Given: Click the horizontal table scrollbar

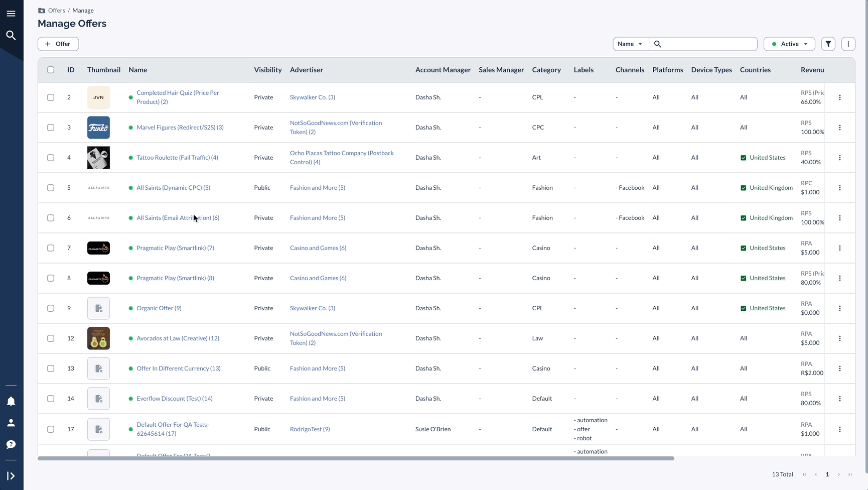Looking at the screenshot, I should pyautogui.click(x=356, y=458).
